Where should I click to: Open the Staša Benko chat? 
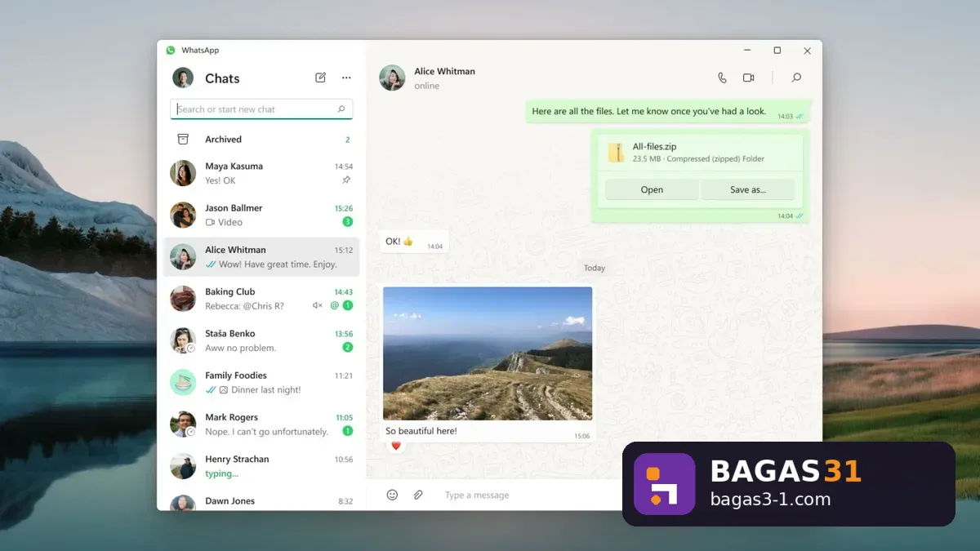(261, 340)
